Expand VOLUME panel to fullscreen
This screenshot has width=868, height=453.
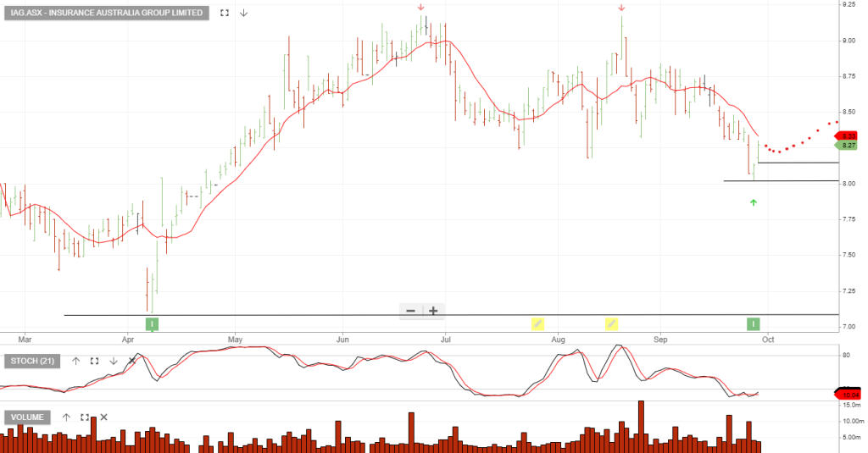click(85, 417)
